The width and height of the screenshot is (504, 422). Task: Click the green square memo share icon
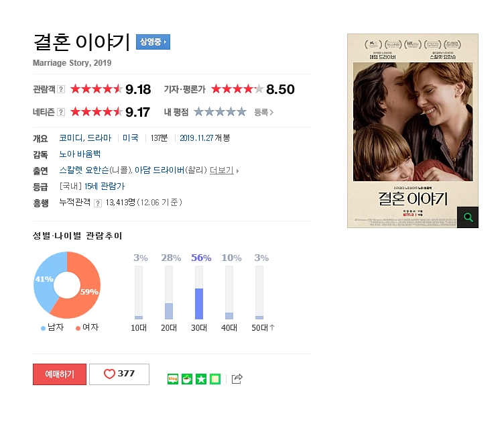coord(215,379)
